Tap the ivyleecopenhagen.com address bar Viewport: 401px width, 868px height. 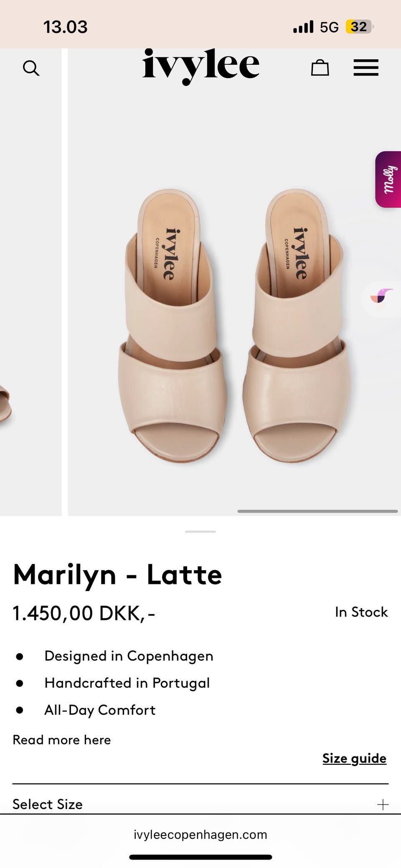(200, 835)
